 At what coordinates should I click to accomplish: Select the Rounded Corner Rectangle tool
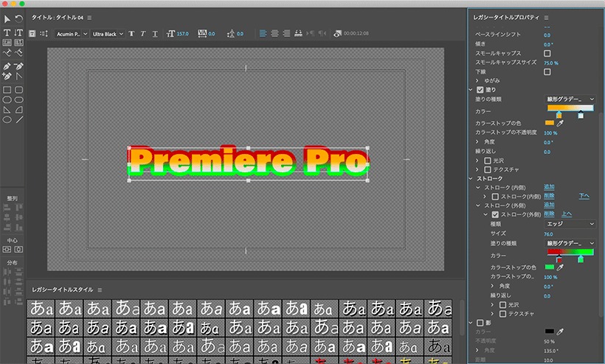(x=19, y=90)
